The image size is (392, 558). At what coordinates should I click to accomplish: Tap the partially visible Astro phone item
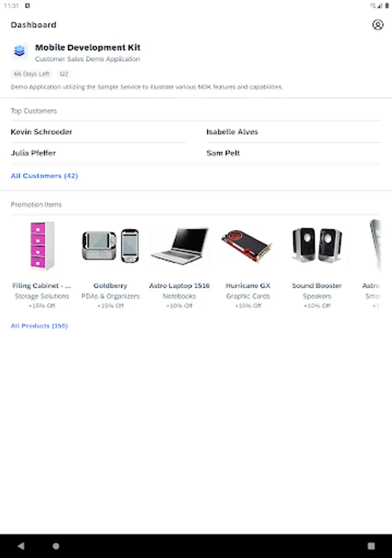tap(374, 263)
